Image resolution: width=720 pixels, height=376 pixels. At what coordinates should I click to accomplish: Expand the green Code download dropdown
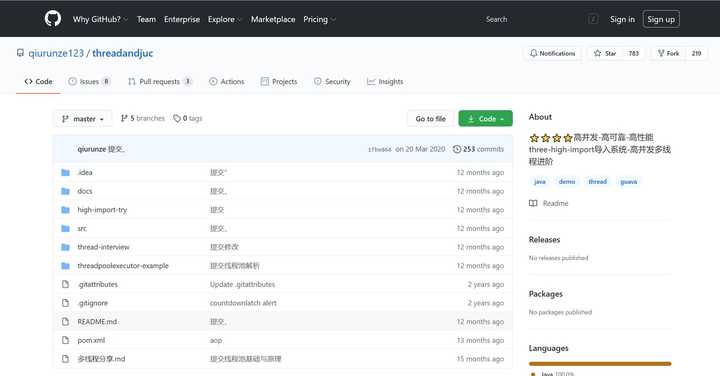[x=485, y=118]
